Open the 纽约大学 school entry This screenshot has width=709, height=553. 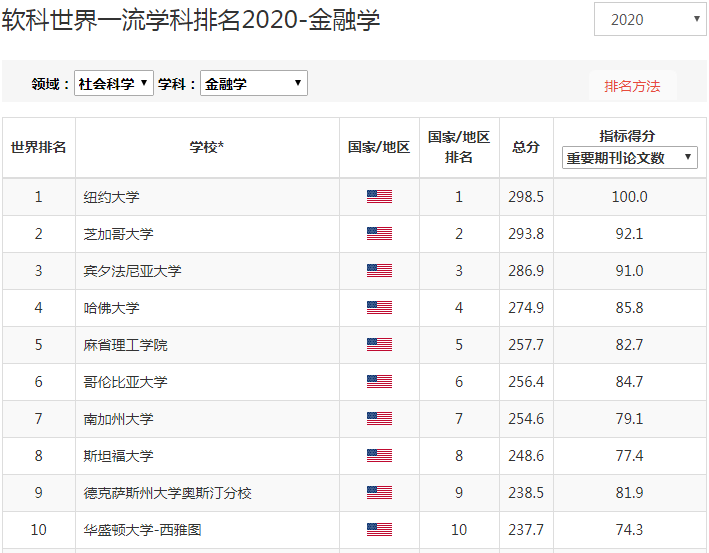point(111,197)
